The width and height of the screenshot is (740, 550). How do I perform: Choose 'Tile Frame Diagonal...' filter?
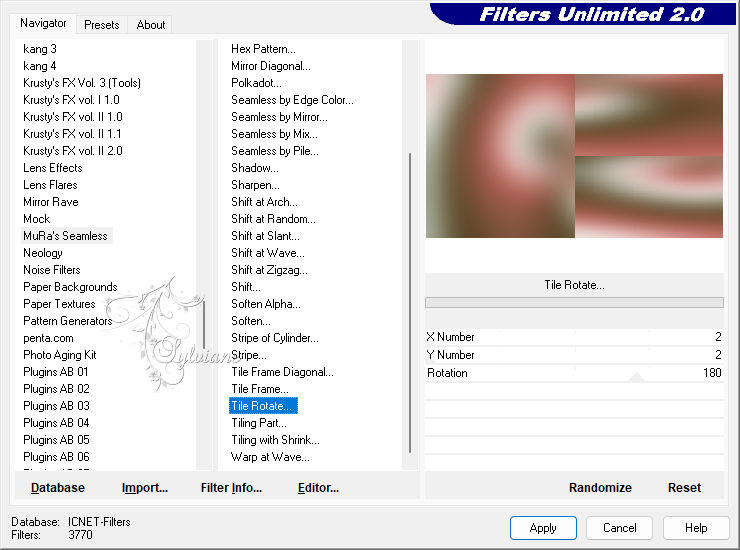[282, 372]
